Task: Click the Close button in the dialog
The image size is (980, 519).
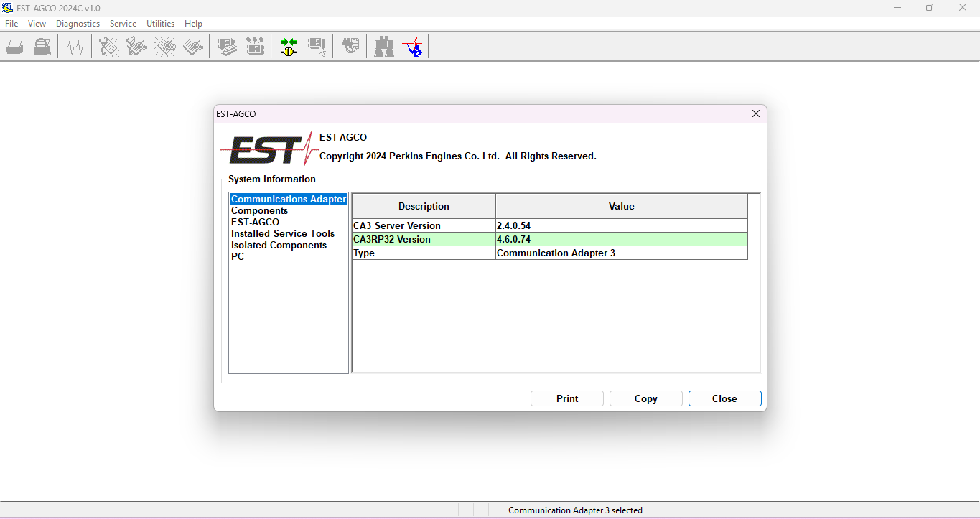Action: (x=725, y=398)
